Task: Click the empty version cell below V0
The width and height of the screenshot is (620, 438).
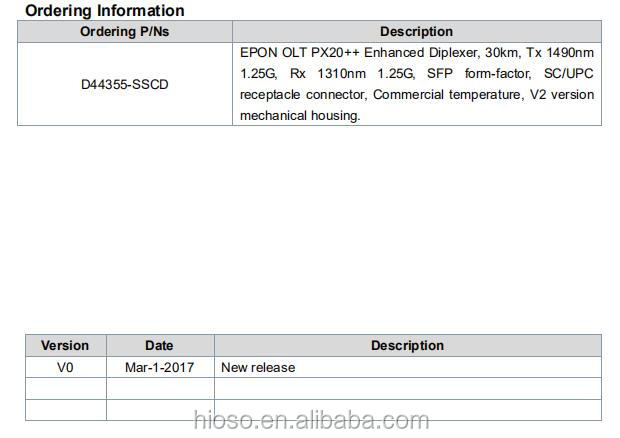Action: pos(65,388)
